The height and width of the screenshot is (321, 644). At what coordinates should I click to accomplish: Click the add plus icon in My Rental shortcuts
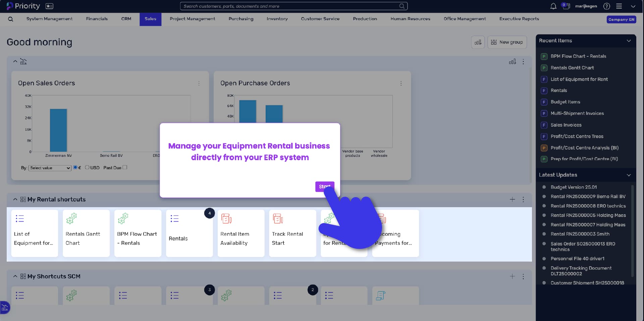(x=512, y=199)
